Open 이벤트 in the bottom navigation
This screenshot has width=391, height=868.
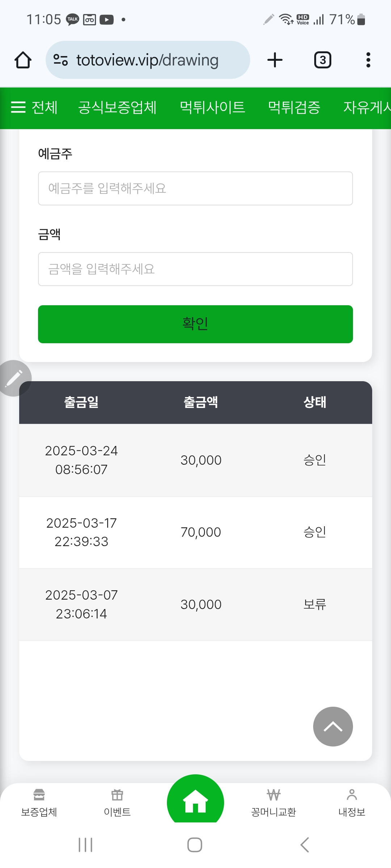coord(117,803)
